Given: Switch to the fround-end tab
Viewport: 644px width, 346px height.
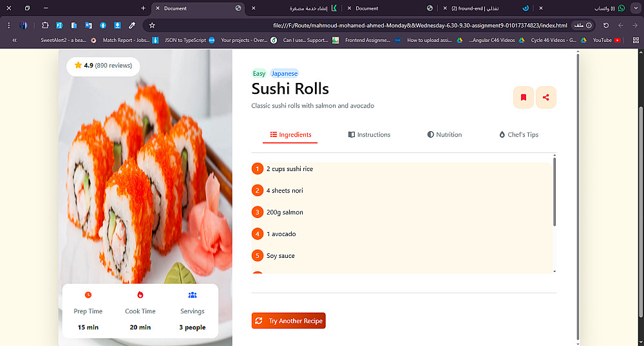Looking at the screenshot, I should click(489, 8).
